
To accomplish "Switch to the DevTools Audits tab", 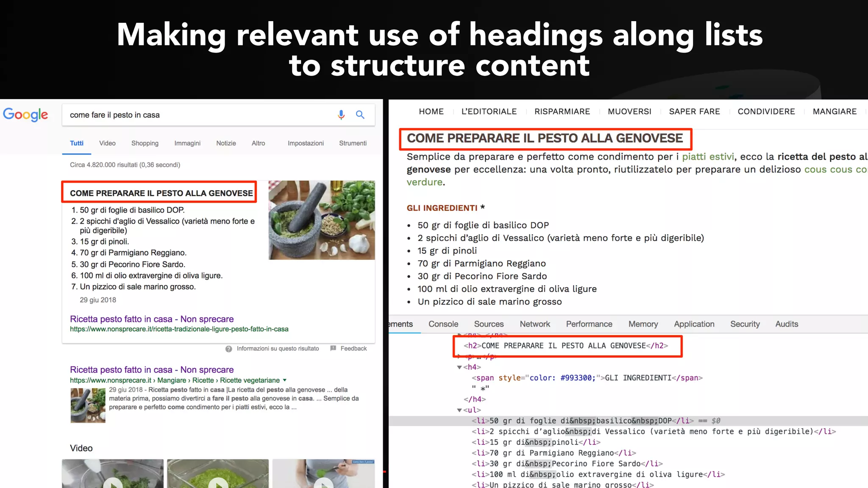I will 787,324.
